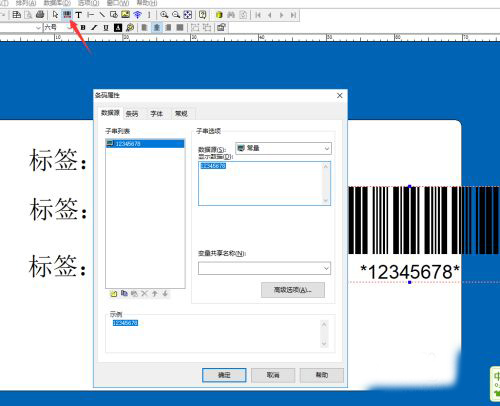Open object properties icon in format bar

221,27
